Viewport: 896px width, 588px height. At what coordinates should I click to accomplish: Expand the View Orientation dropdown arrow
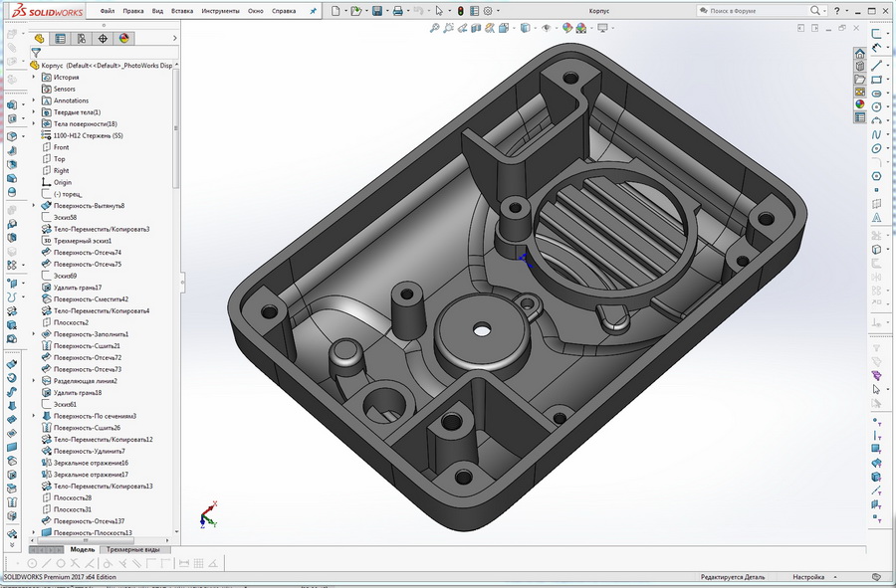515,28
